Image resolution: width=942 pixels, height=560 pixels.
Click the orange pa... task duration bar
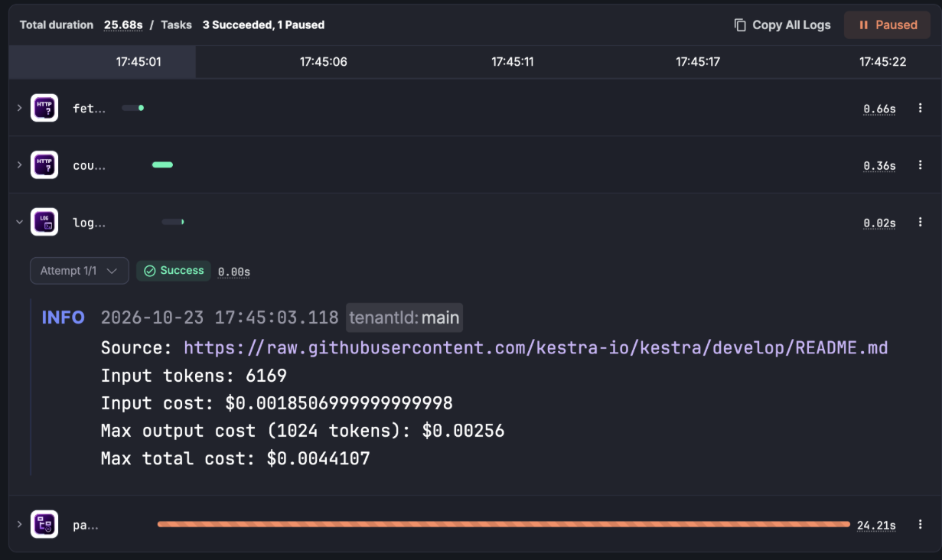504,524
